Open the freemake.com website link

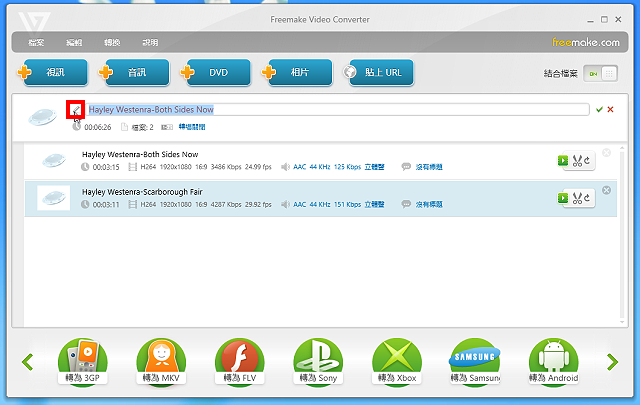pyautogui.click(x=586, y=42)
